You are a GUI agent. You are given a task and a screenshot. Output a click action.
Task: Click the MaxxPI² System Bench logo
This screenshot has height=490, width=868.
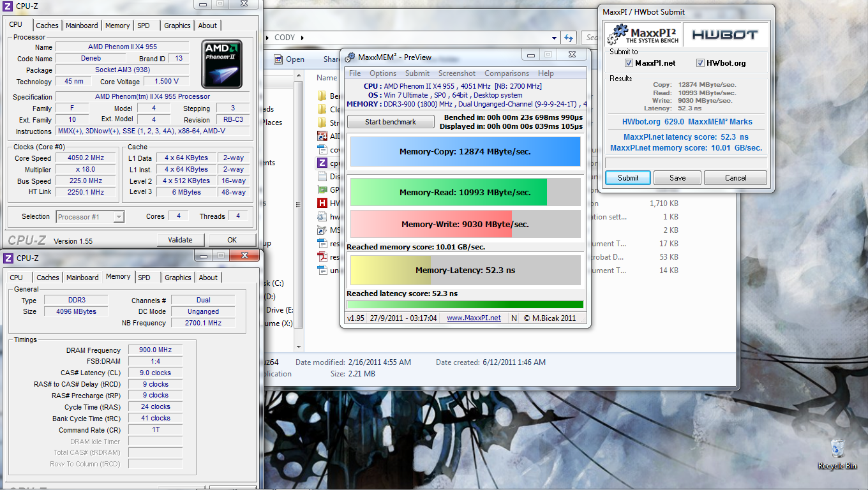[x=643, y=34]
